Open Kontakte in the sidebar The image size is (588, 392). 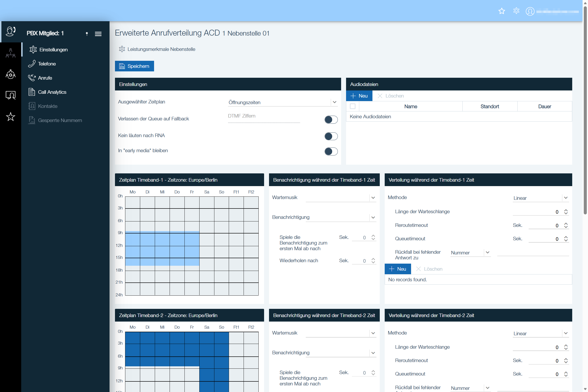click(43, 106)
